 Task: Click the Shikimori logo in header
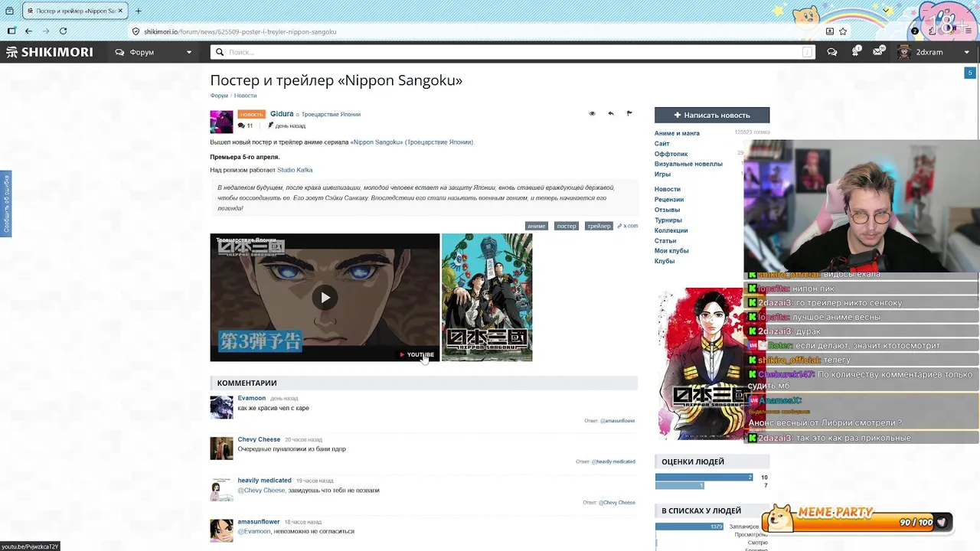tap(50, 52)
